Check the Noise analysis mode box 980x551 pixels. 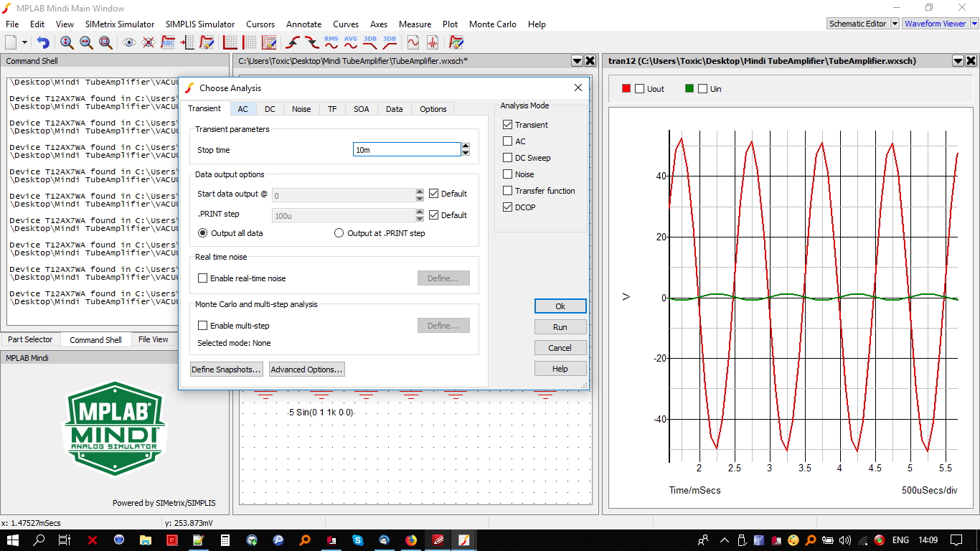click(508, 174)
